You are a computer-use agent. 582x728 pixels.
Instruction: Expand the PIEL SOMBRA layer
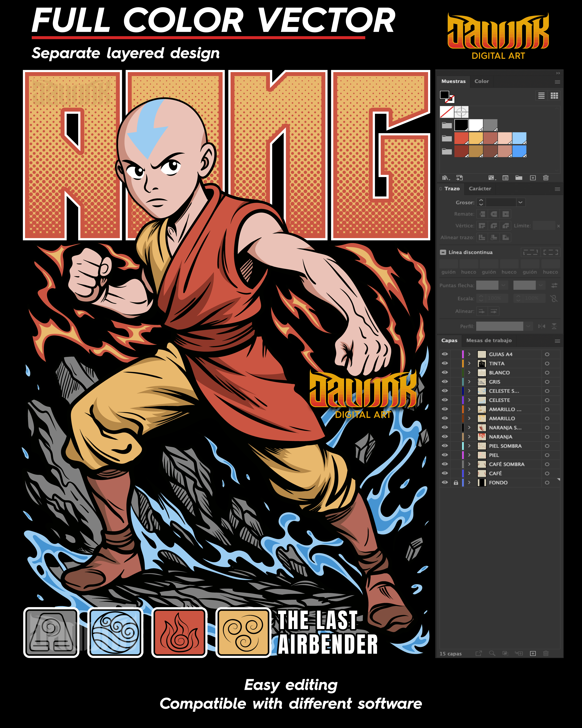click(469, 446)
